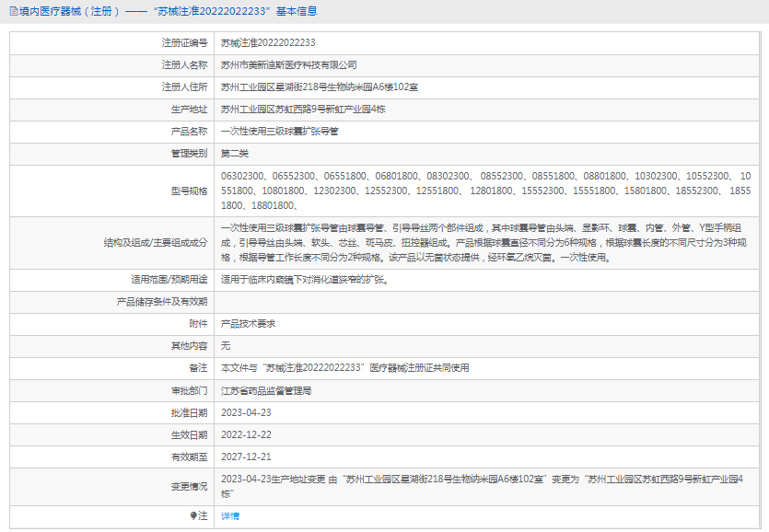The height and width of the screenshot is (532, 769).
Task: Click approval department 江苏省药品监督管理局
Action: [x=266, y=390]
